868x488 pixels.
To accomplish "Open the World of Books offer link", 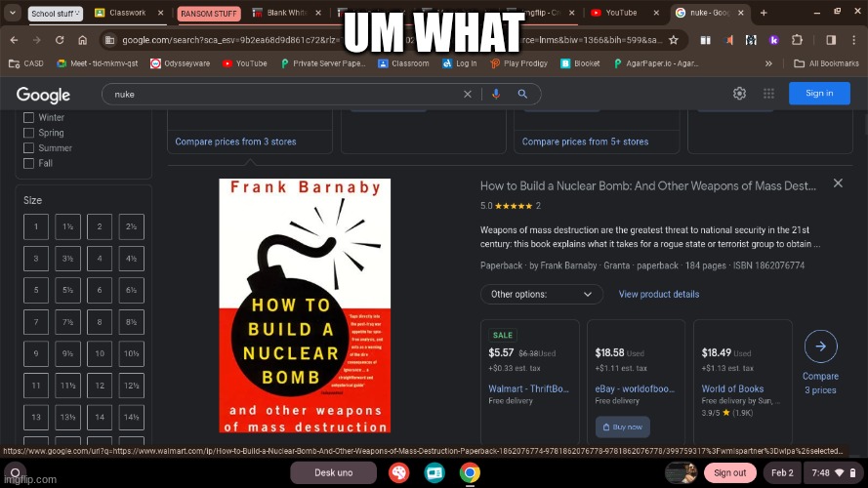I will 732,389.
